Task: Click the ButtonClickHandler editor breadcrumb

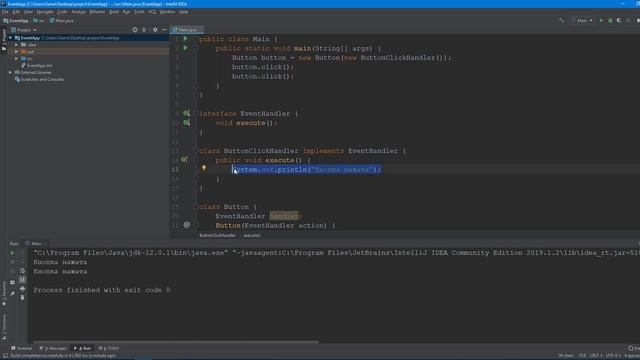Action: [x=217, y=236]
